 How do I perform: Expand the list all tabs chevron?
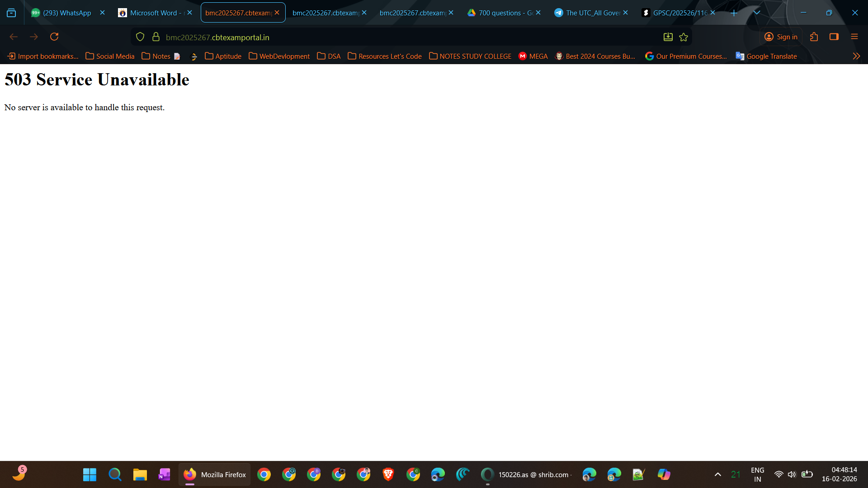757,13
